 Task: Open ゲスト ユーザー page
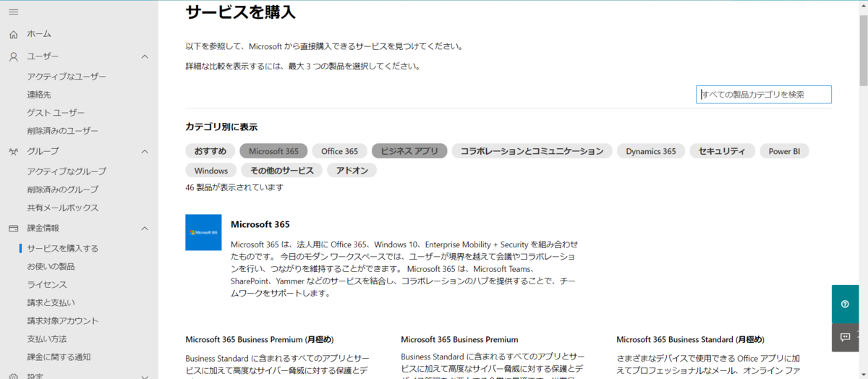click(56, 113)
